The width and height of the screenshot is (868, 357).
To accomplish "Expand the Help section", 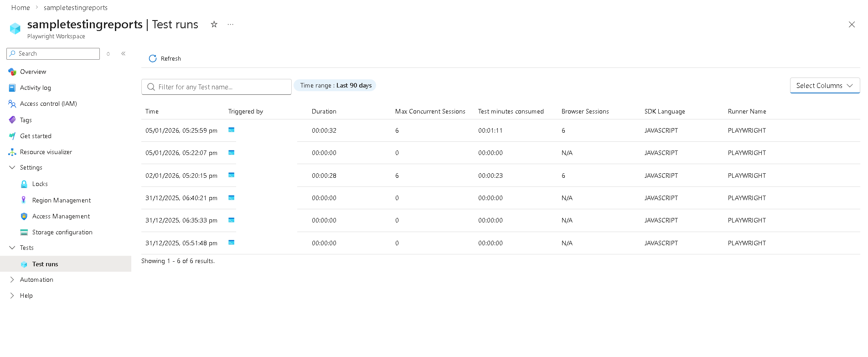I will [12, 296].
